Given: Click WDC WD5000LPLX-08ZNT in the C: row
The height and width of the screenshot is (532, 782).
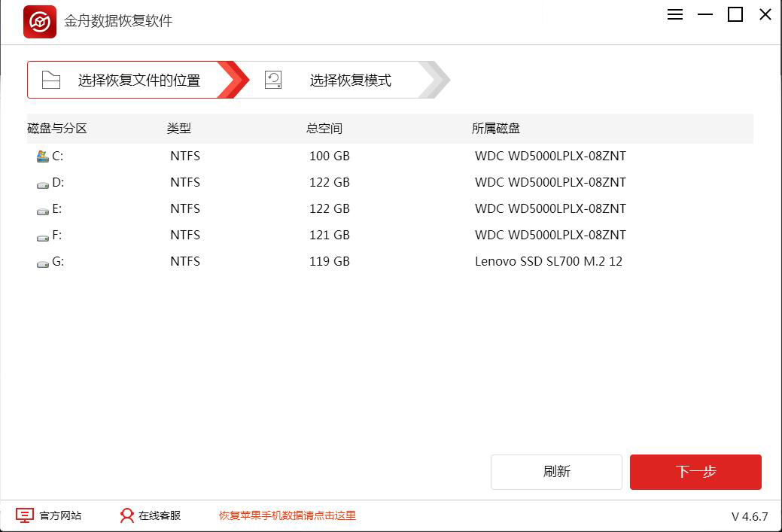Looking at the screenshot, I should [x=551, y=156].
